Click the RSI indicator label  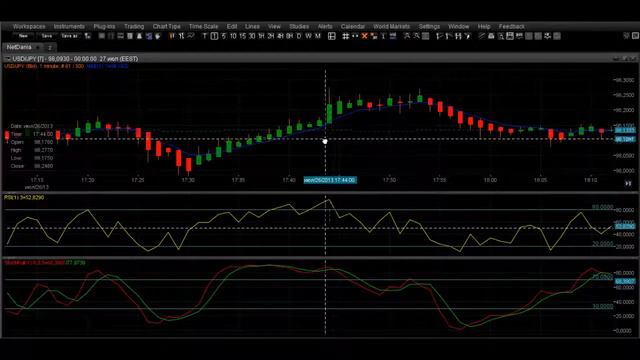(24, 198)
